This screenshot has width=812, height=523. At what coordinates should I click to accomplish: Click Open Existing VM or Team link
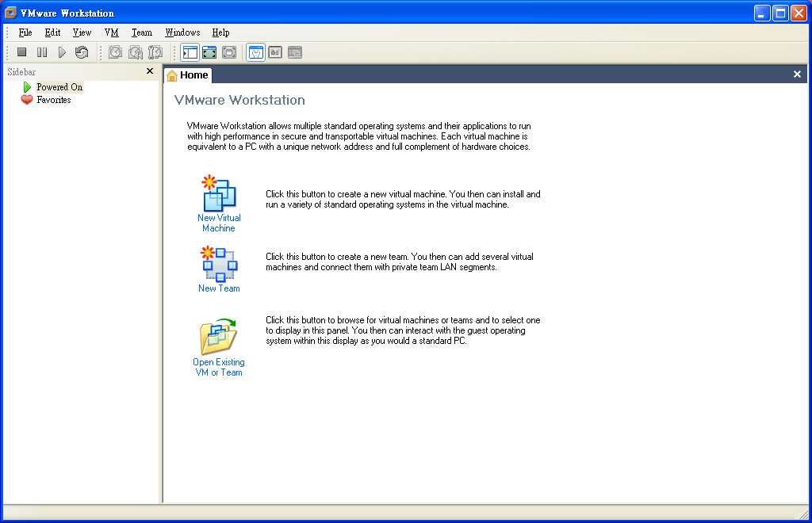(219, 368)
